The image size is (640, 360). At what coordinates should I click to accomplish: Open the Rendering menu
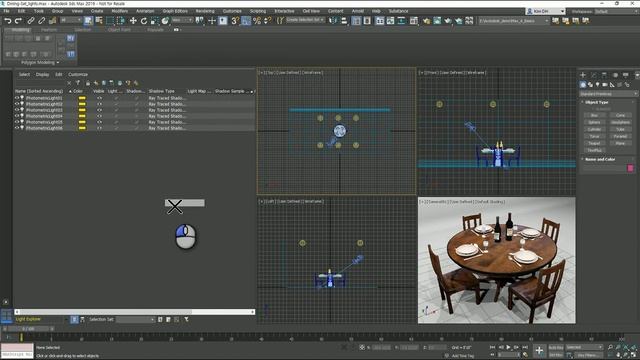click(x=205, y=11)
